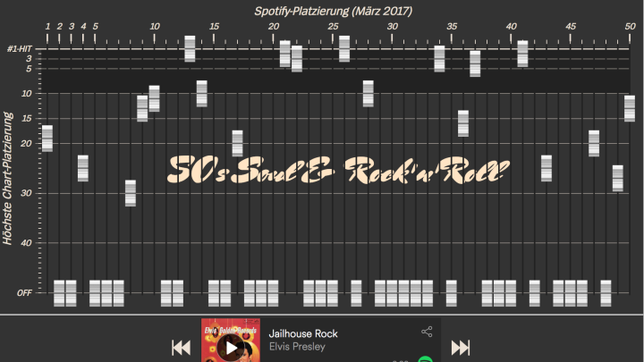644x362 pixels.
Task: Select the slider knob for Spotify rank 26
Action: [344, 49]
